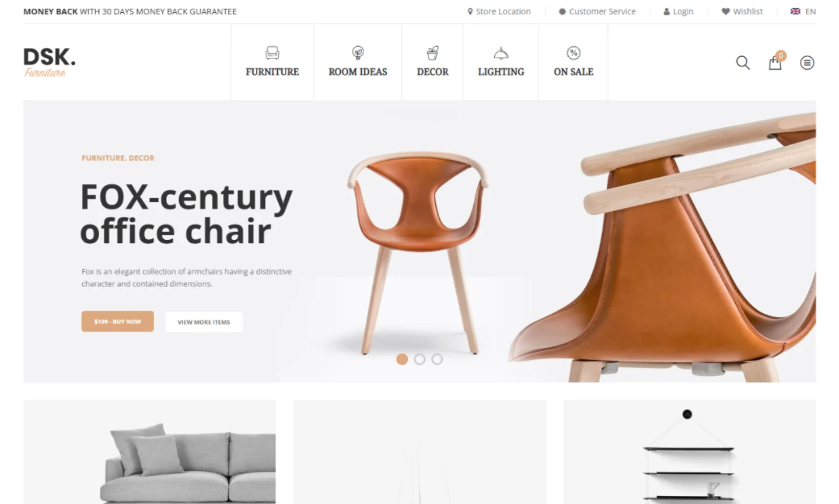Open the search magnifier icon
This screenshot has width=839, height=504.
click(743, 63)
